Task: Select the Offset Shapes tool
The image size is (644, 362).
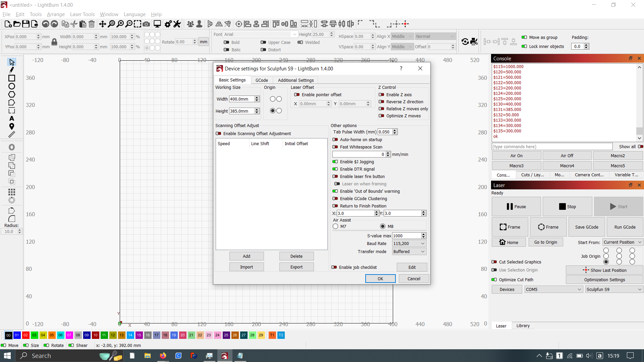Action: (12, 147)
